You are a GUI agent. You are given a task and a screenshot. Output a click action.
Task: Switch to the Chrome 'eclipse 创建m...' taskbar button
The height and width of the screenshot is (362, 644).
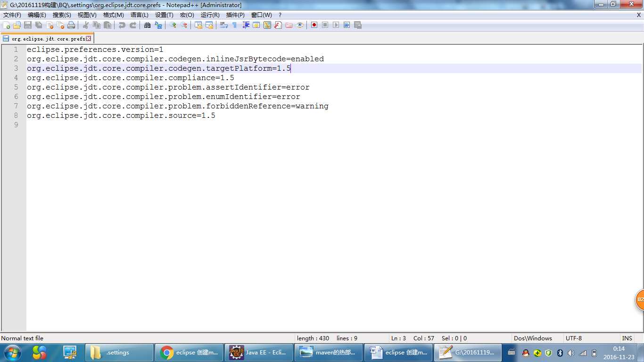tap(189, 353)
